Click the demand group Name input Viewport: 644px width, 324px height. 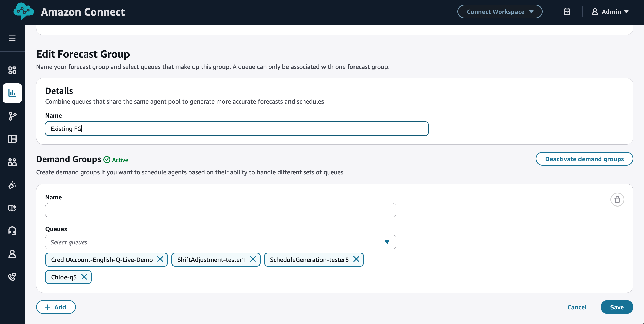(220, 210)
